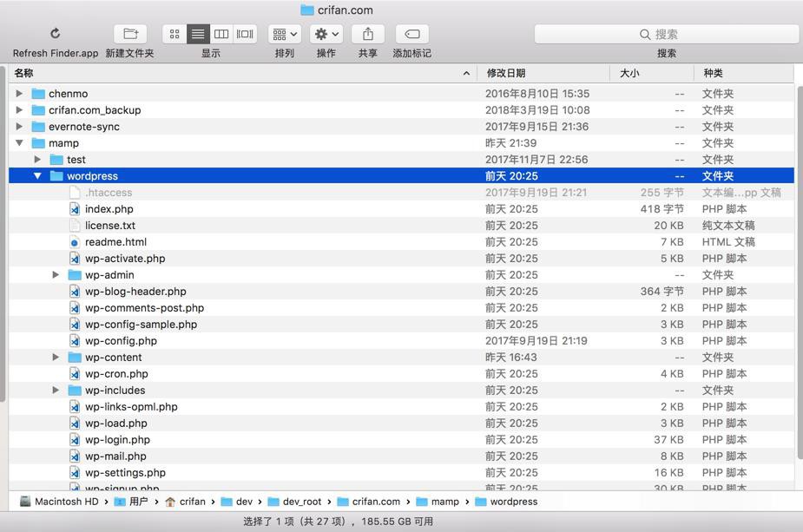Select the wp-admin folder icon
The image size is (803, 532).
(75, 275)
